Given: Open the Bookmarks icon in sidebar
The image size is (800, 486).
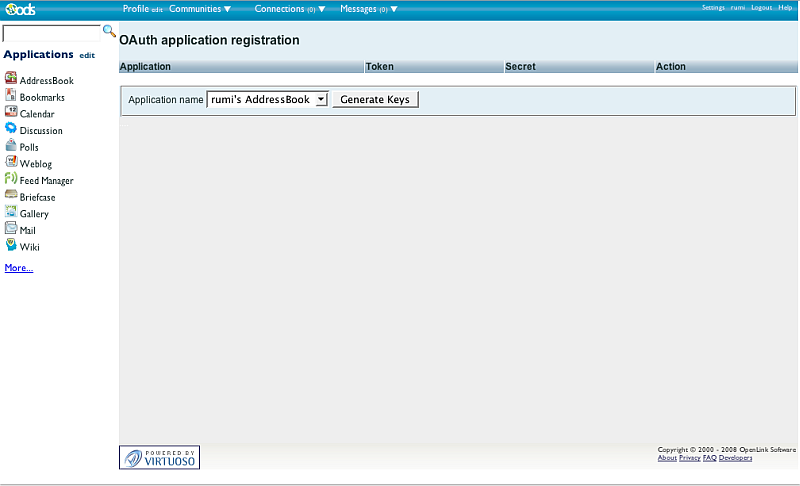Looking at the screenshot, I should tap(11, 95).
